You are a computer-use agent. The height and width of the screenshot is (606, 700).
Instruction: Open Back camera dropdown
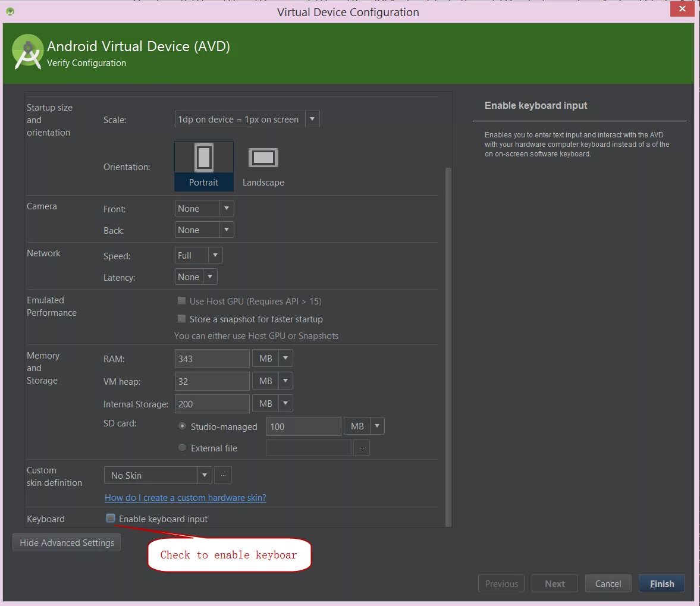click(205, 230)
